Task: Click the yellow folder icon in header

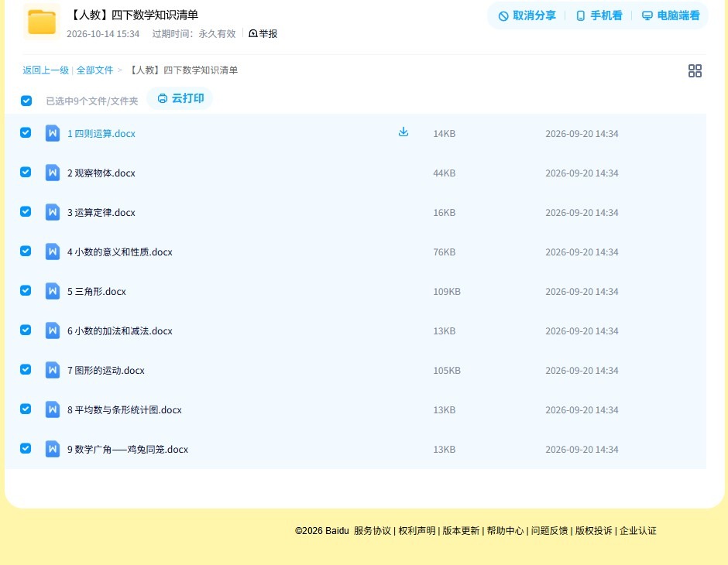Action: (42, 22)
